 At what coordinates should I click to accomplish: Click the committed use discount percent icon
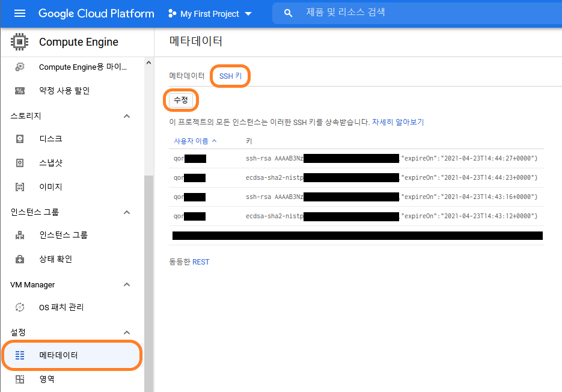[x=20, y=91]
